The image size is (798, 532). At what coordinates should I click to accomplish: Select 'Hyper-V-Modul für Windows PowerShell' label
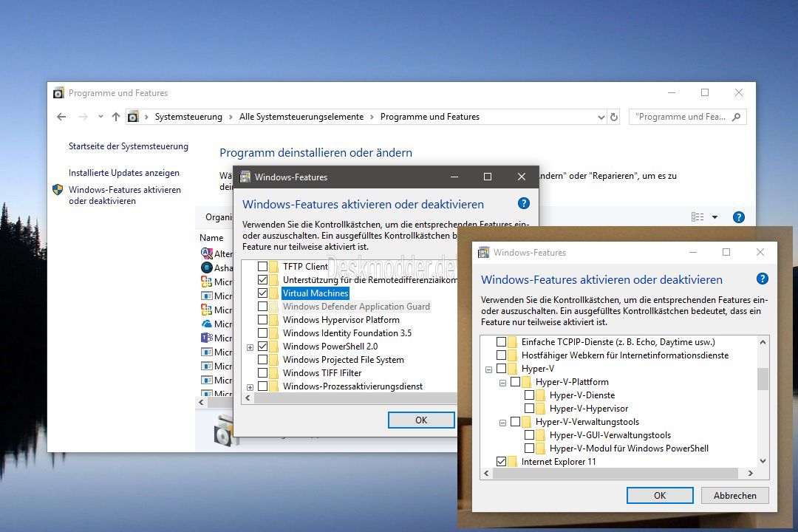[629, 449]
